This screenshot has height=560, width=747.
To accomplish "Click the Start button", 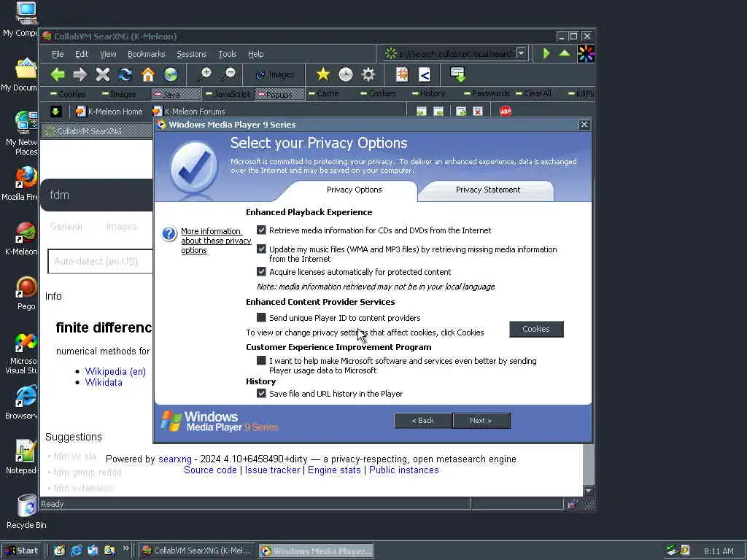I will point(22,551).
